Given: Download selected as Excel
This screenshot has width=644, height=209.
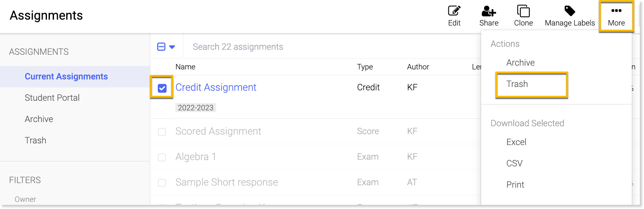Looking at the screenshot, I should point(516,142).
